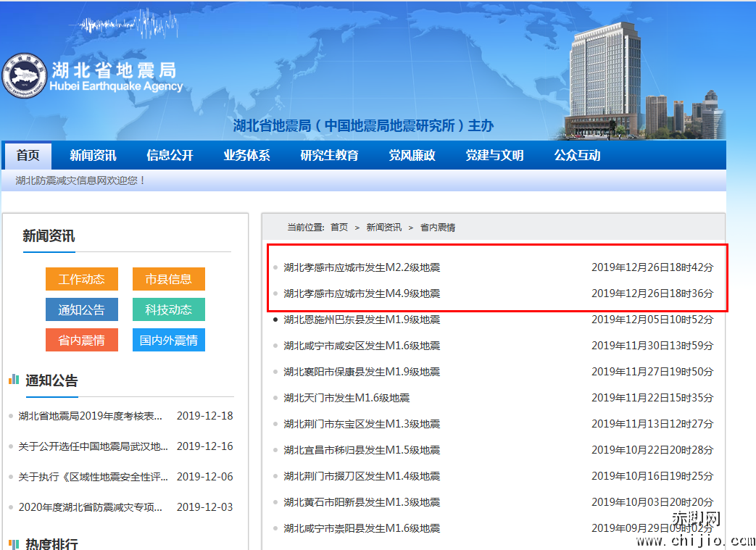Click the bar chart icon beside 热度排行
This screenshot has height=550, width=756.
coord(14,543)
